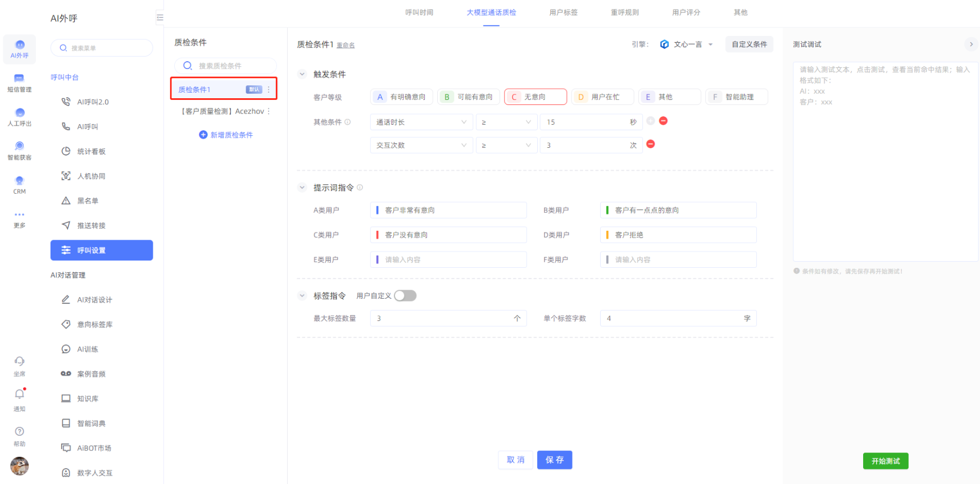The width and height of the screenshot is (980, 484).
Task: Collapse the sidebar menu panel icon
Action: [x=160, y=18]
